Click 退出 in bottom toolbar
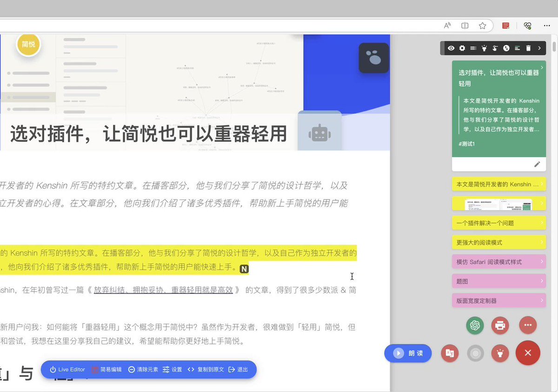This screenshot has height=392, width=558. pyautogui.click(x=238, y=370)
